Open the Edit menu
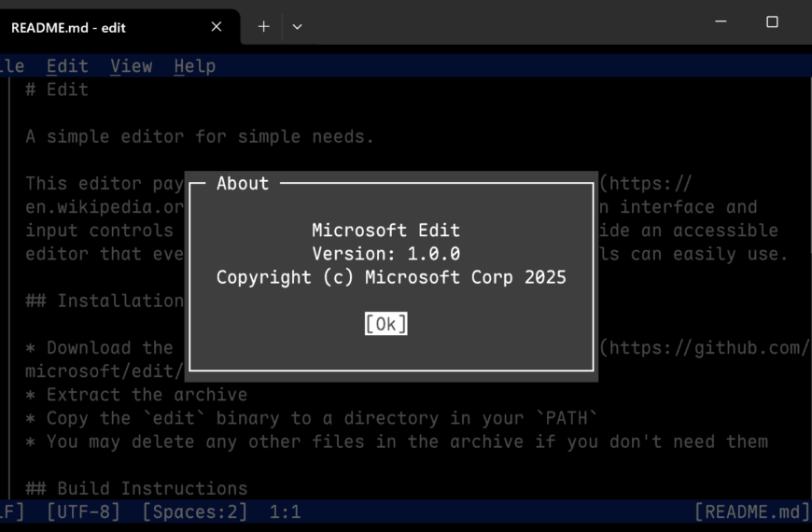 point(67,65)
